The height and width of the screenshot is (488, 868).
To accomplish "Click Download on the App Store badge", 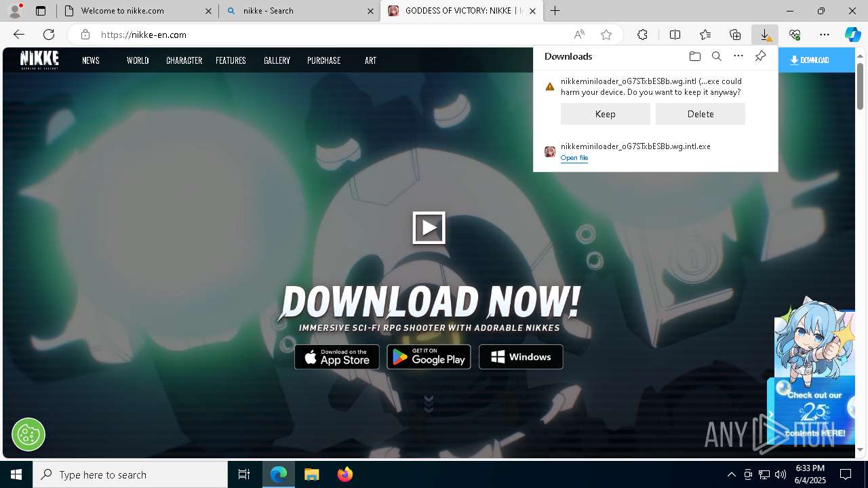I will 337,357.
